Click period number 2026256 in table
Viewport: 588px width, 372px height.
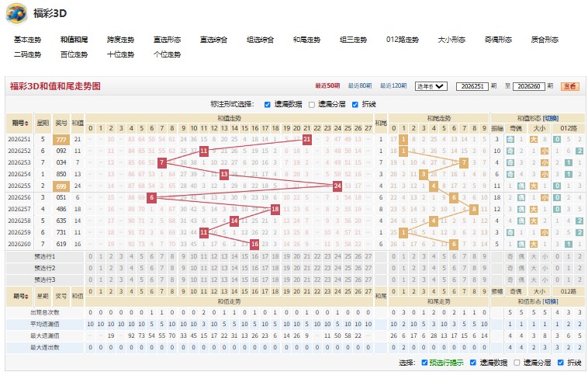click(x=19, y=197)
